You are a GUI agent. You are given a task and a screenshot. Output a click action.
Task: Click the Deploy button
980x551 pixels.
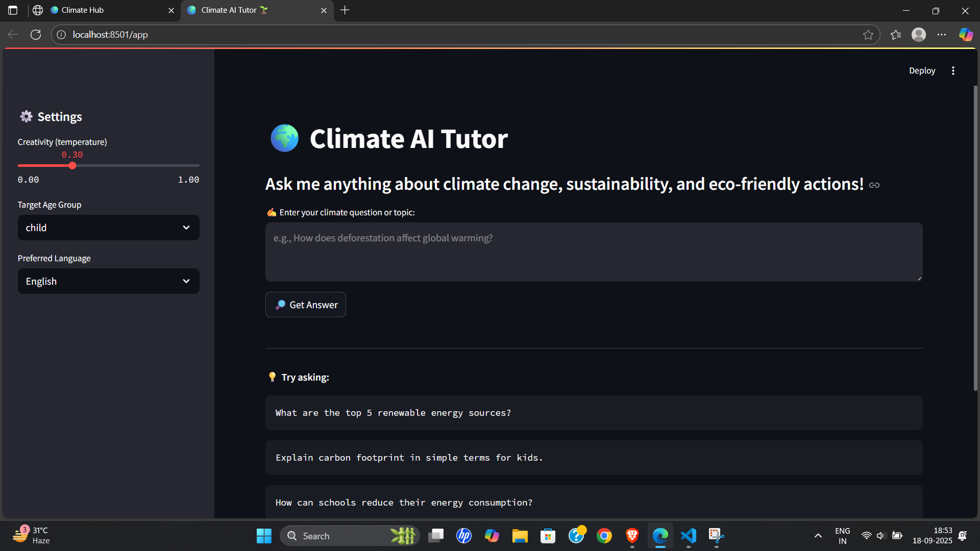pyautogui.click(x=922, y=71)
